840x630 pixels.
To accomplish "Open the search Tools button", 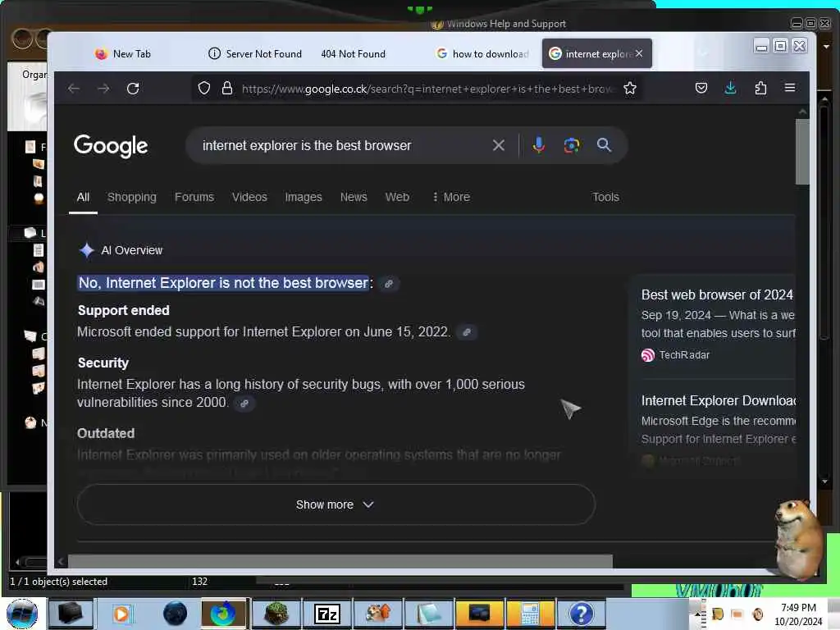I will pos(605,197).
